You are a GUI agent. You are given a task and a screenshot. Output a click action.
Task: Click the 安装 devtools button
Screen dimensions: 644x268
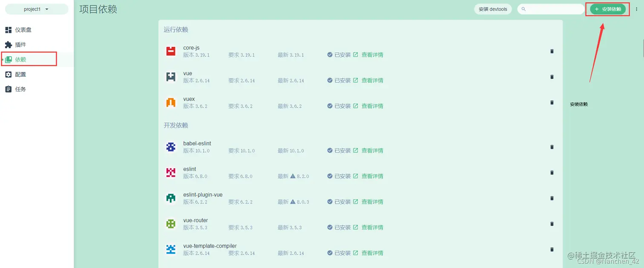(x=493, y=9)
